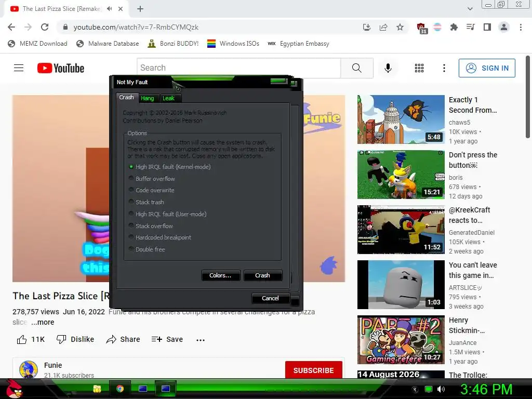Toggle Chrome side panel icon
This screenshot has width=532, height=399.
(487, 27)
